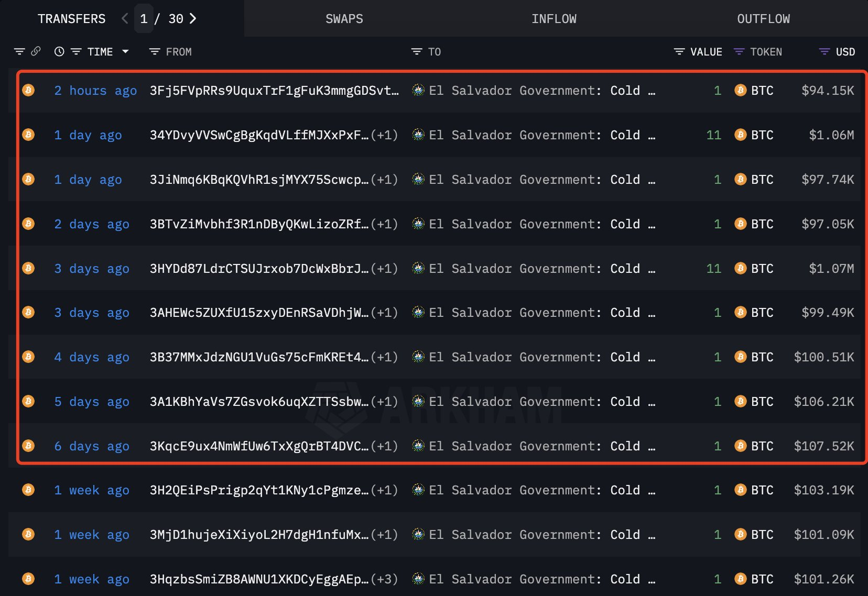This screenshot has width=868, height=596.
Task: Click Bitcoin chain icon on the 2 days ago row
Action: pyautogui.click(x=28, y=224)
